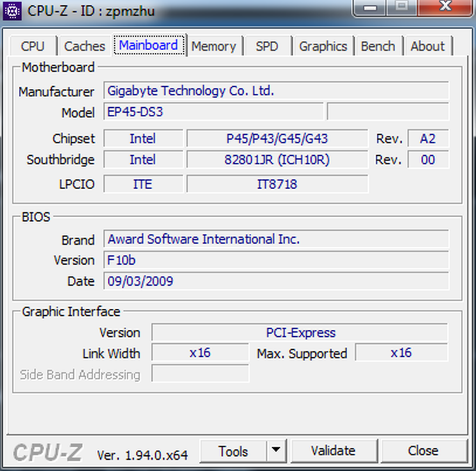The image size is (476, 471).
Task: Select BIOS version F10b
Action: (276, 260)
